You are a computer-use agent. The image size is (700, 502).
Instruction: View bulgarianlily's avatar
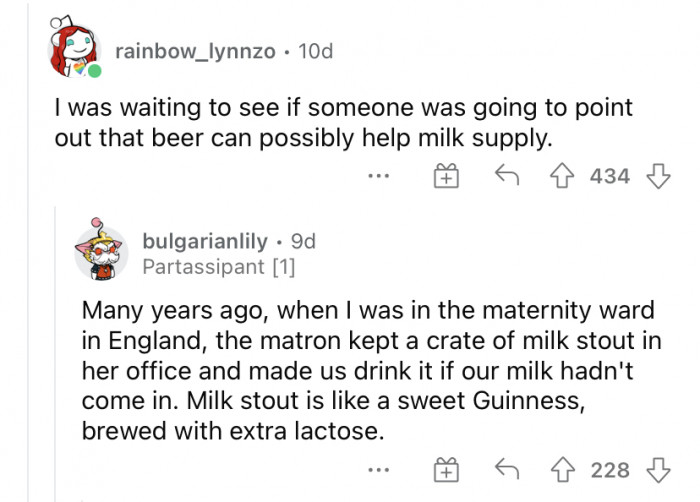coord(102,250)
